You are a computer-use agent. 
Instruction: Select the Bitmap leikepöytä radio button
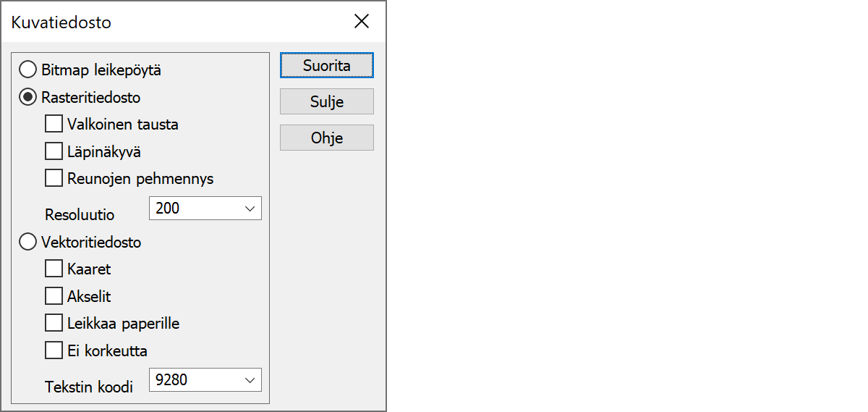click(28, 70)
